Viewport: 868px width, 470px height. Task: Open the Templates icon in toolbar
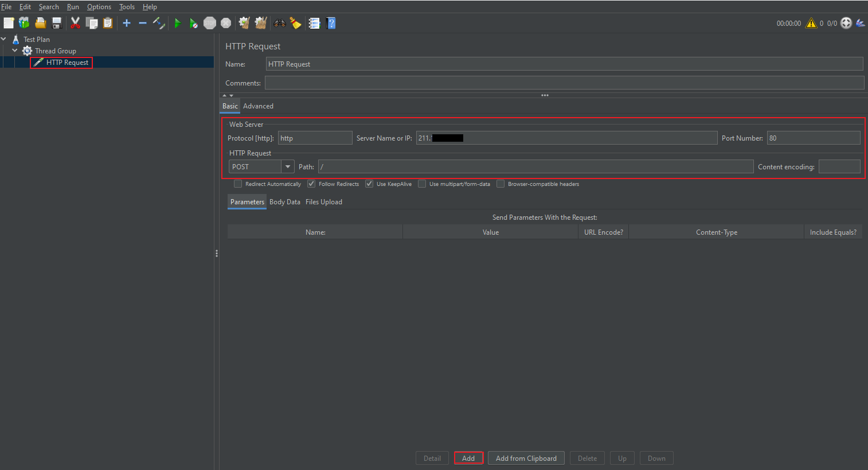point(24,23)
